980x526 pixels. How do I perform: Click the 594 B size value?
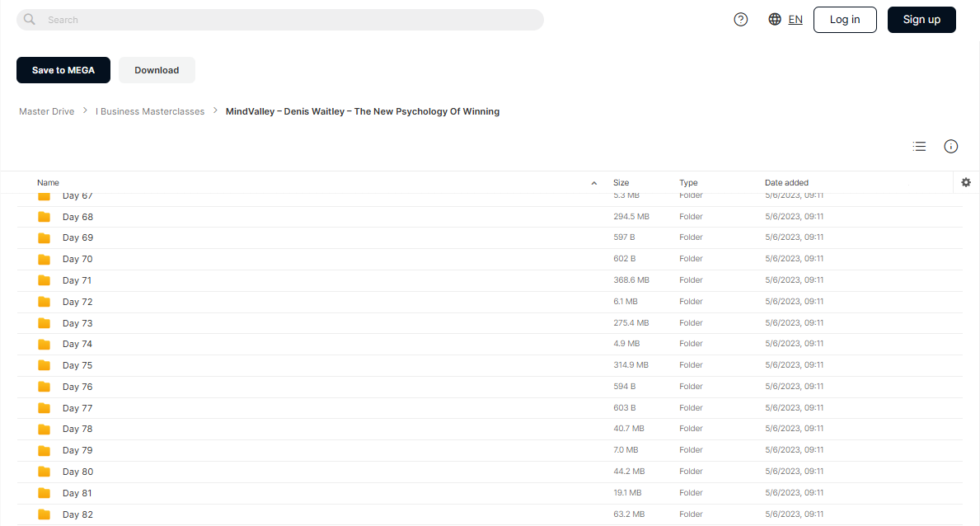click(625, 386)
